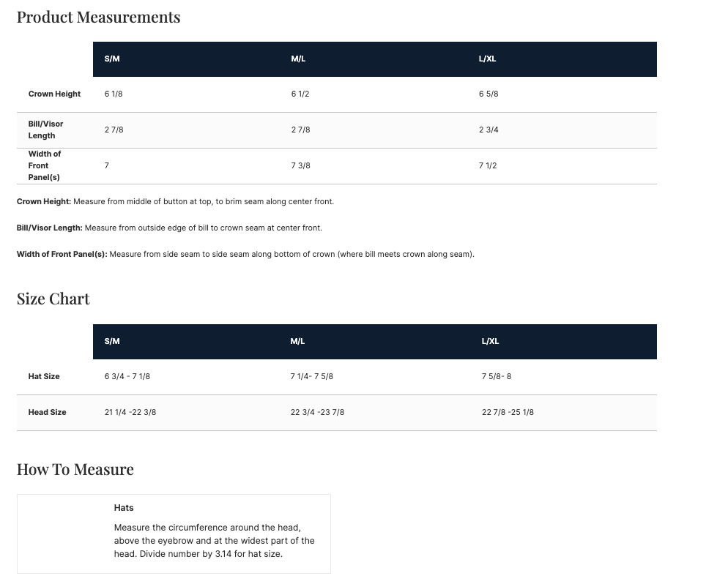Click the Bill/Visor Length row label

[45, 130]
